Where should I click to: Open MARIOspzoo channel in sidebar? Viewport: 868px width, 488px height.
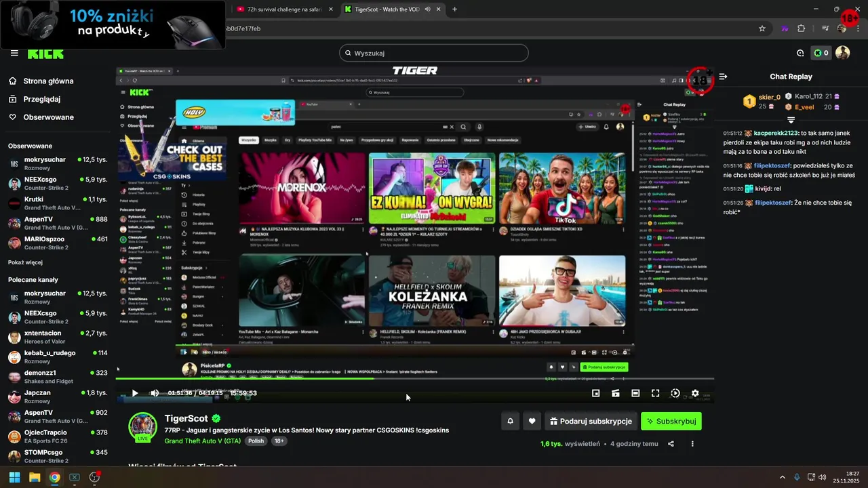(58, 243)
